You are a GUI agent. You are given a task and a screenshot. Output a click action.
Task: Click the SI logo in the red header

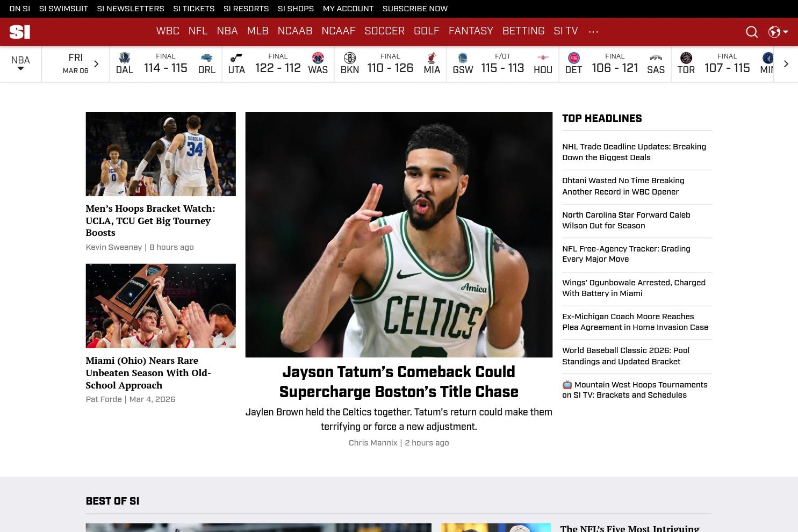coord(20,32)
